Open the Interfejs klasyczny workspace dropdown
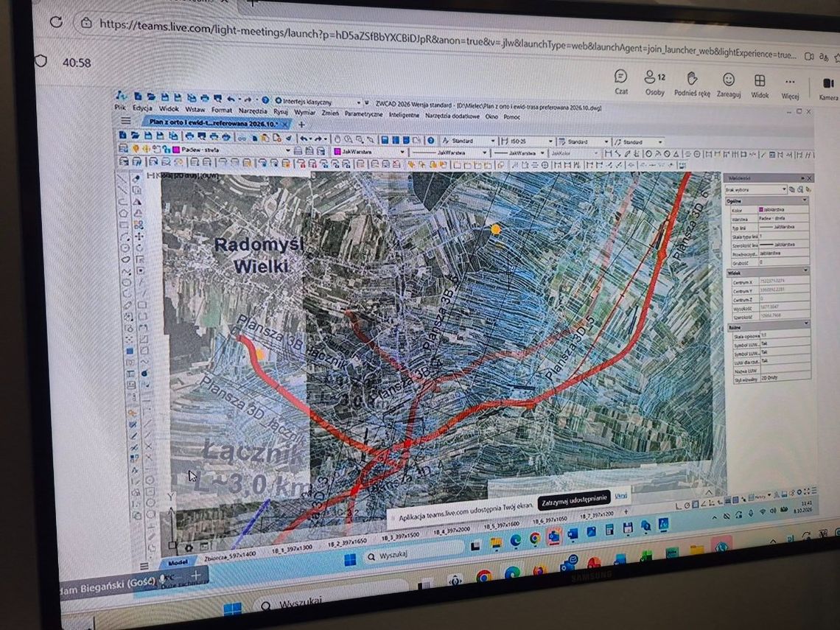 tap(318, 101)
